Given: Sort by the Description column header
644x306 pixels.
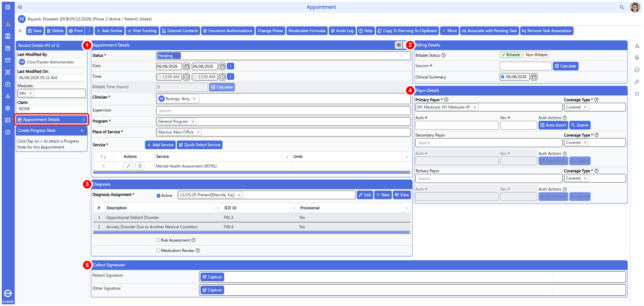Looking at the screenshot, I should [117, 208].
